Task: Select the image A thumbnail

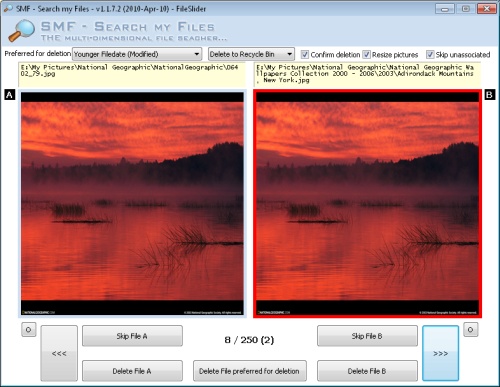Action: [x=132, y=203]
